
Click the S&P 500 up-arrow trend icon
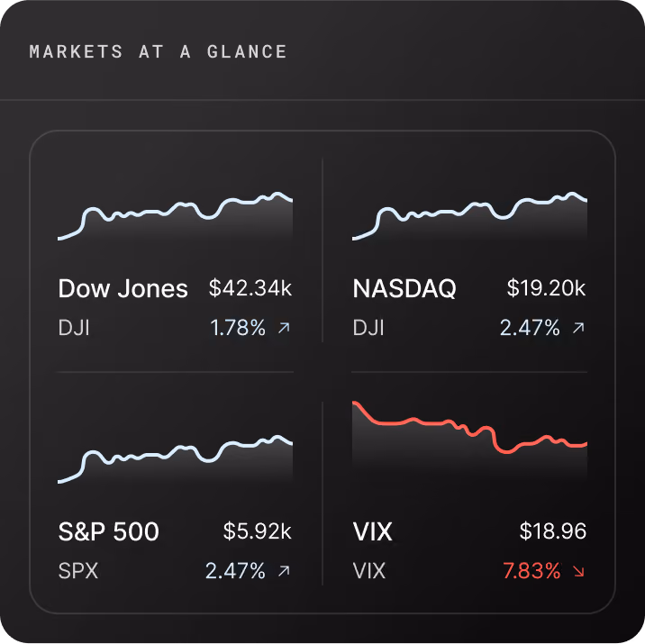pos(285,571)
